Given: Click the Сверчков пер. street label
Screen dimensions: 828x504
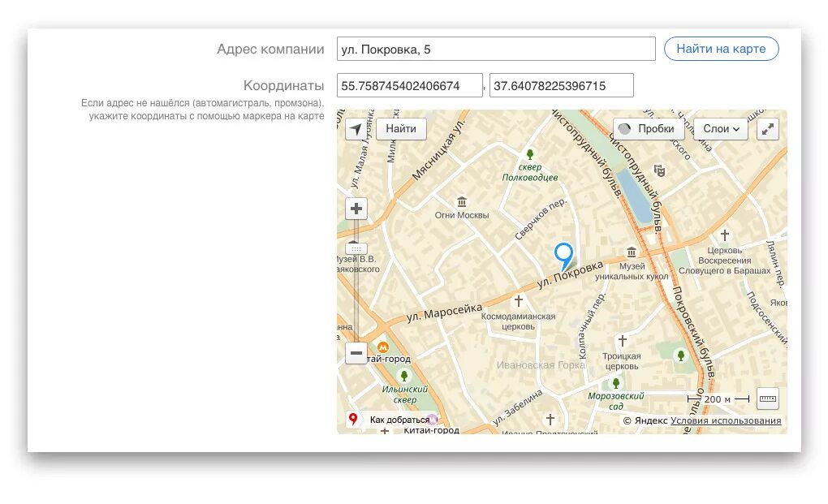Looking at the screenshot, I should (x=541, y=218).
